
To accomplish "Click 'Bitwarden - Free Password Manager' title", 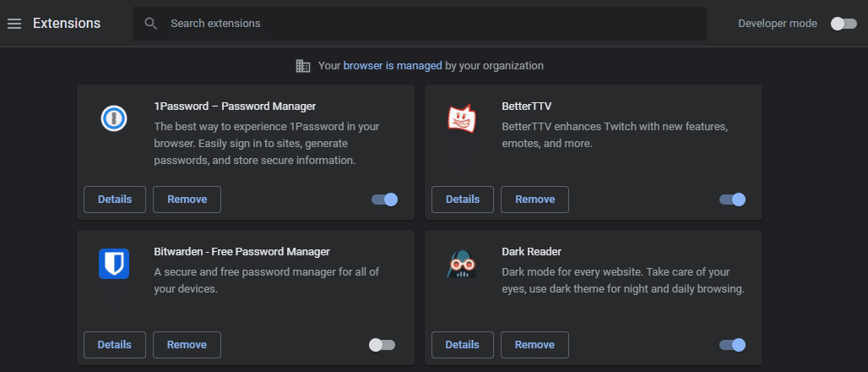I will (242, 252).
